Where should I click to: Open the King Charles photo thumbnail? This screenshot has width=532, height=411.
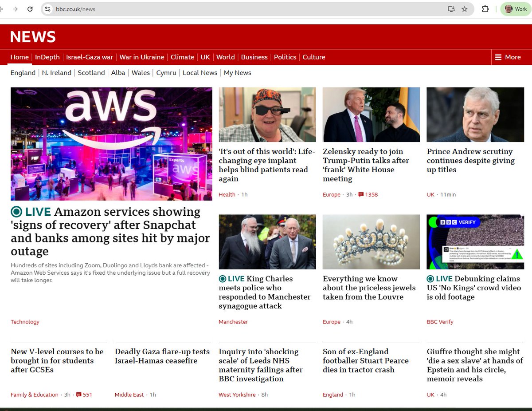coord(267,242)
